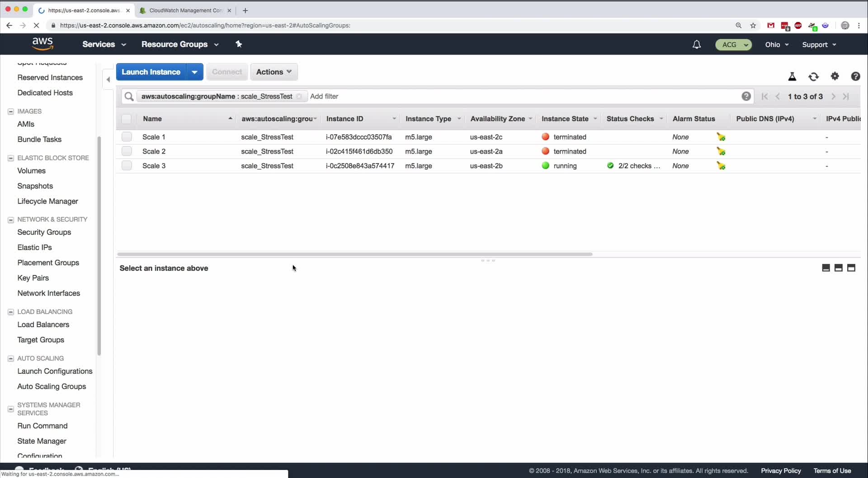Open the Resource Groups menu
Screen dimensions: 868x478
180,44
